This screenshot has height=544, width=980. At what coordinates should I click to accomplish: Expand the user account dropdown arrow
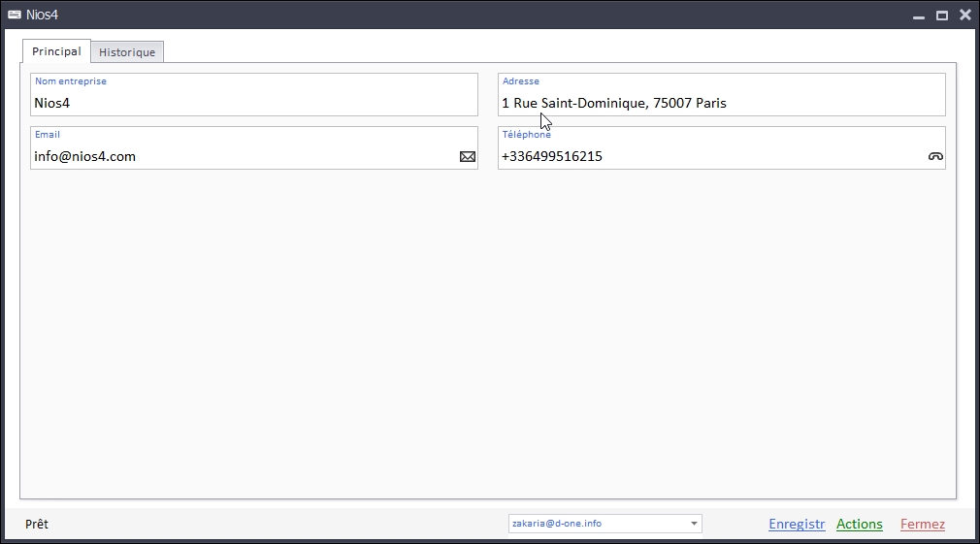point(694,524)
